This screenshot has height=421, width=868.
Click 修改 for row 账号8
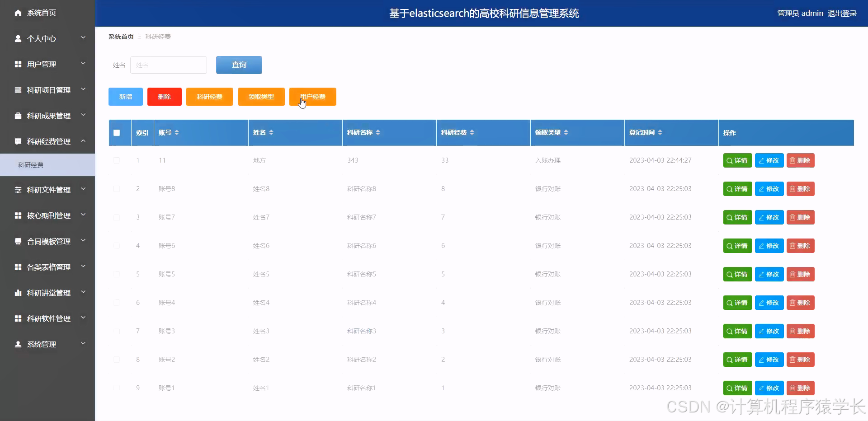[769, 189]
